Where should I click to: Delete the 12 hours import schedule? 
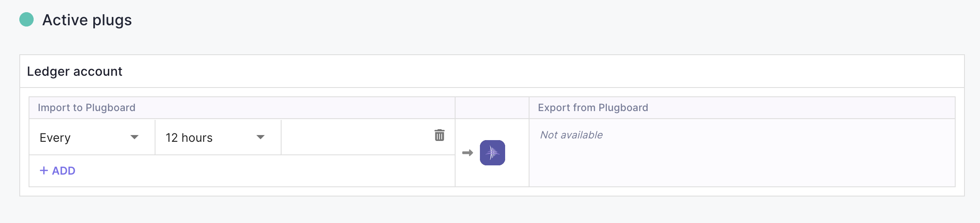[439, 135]
